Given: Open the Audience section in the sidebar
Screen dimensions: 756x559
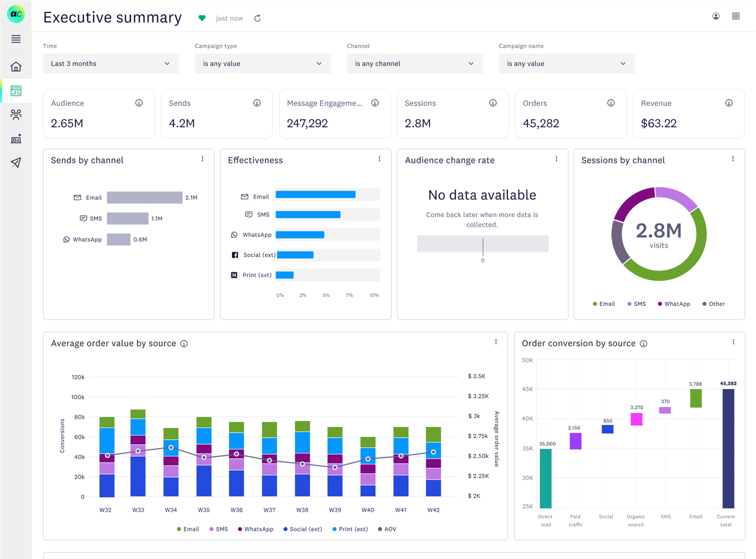Looking at the screenshot, I should [16, 115].
